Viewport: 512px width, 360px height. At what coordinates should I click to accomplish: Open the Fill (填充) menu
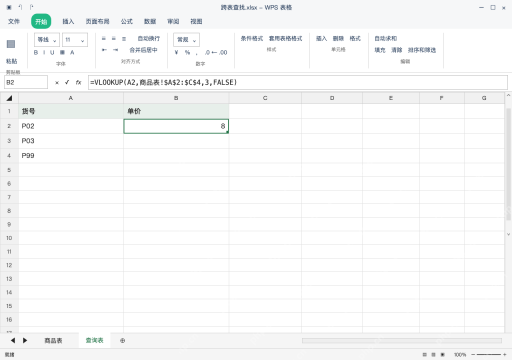click(x=380, y=50)
